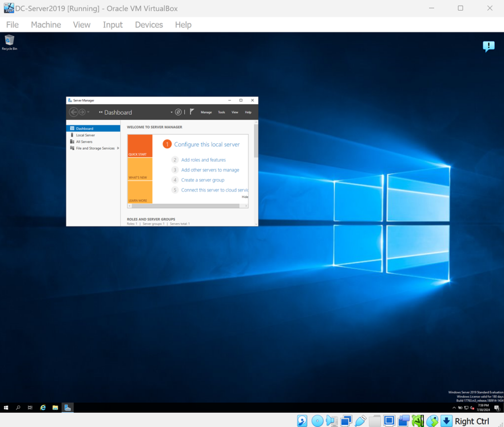Screen dimensions: 504x427
Task: Expand File and Storage Services arrow
Action: (118, 148)
